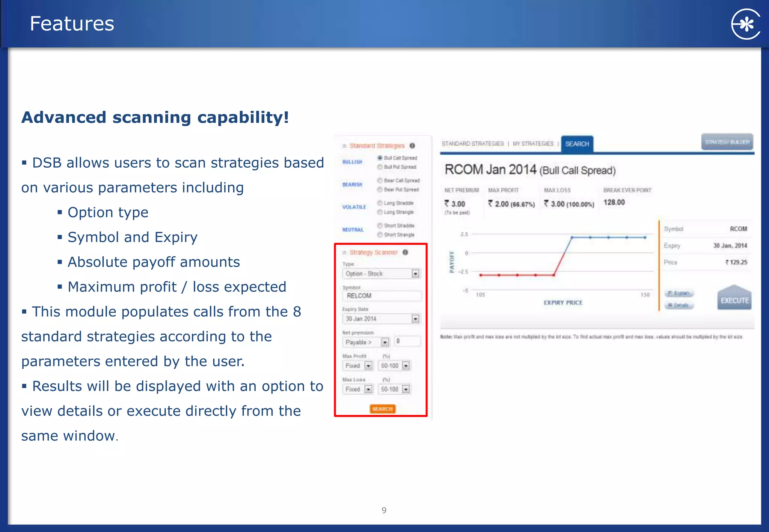Open the Option - Stock type dropdown
Image resolution: width=769 pixels, height=532 pixels.
pyautogui.click(x=415, y=274)
